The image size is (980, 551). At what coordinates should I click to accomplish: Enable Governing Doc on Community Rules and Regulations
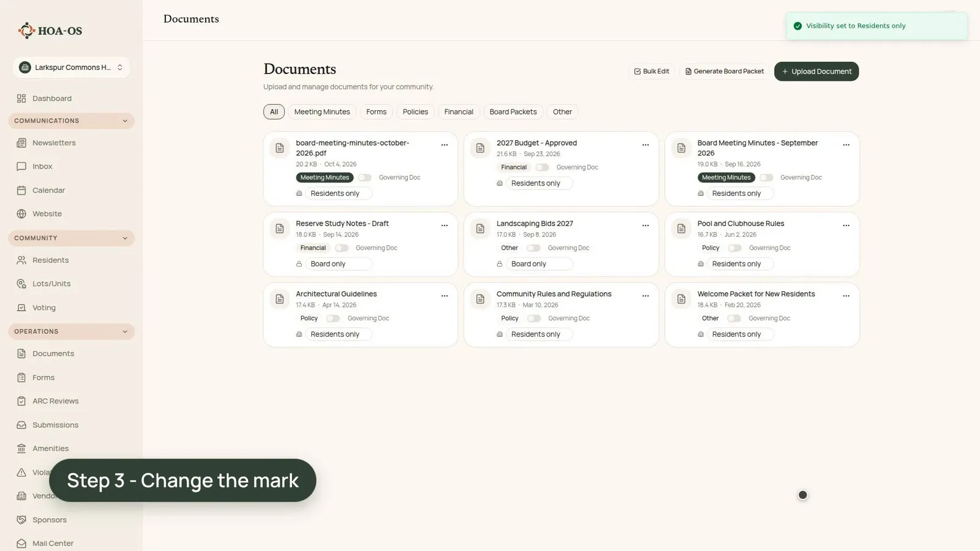coord(534,318)
